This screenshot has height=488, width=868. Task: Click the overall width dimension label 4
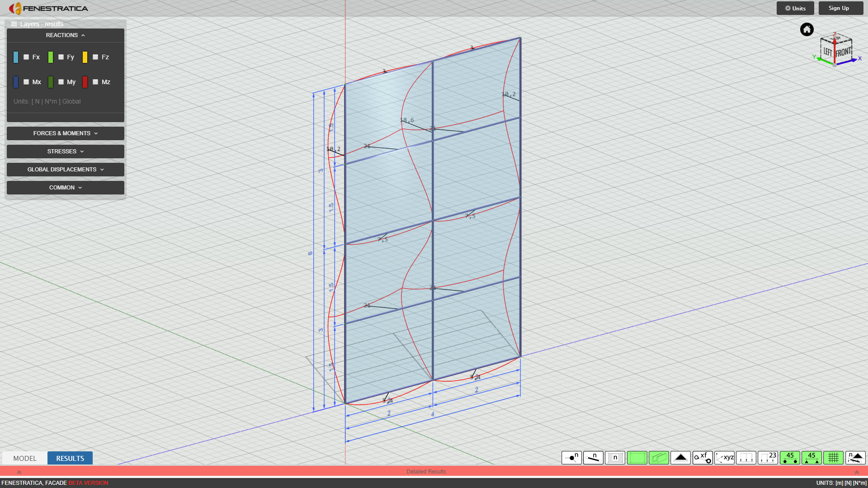pos(433,414)
